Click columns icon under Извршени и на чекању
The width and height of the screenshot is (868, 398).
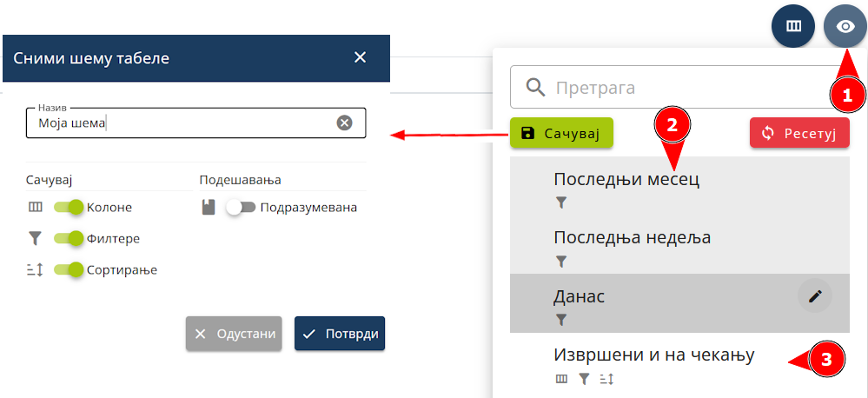561,379
